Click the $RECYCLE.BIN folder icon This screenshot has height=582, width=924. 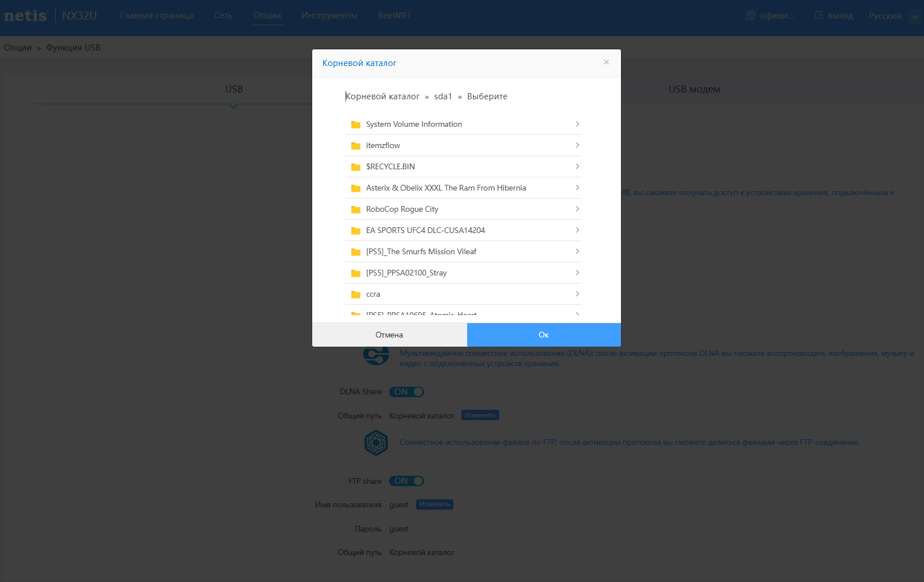pos(356,167)
